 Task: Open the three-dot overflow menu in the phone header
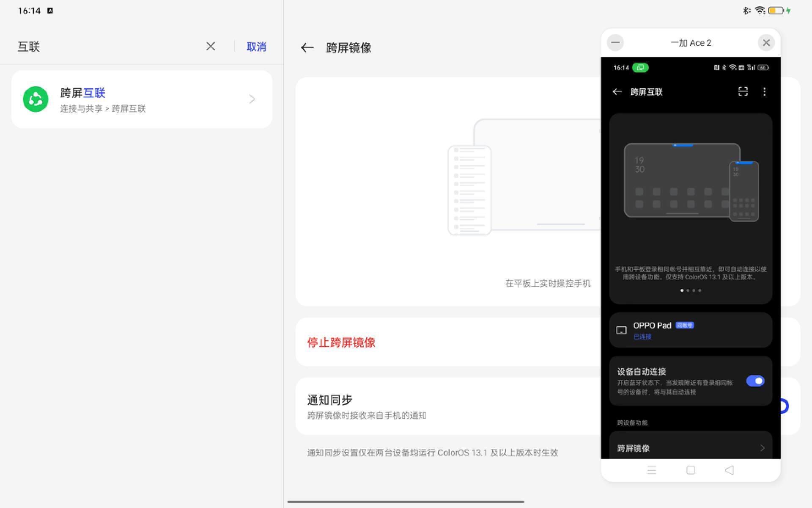tap(764, 92)
